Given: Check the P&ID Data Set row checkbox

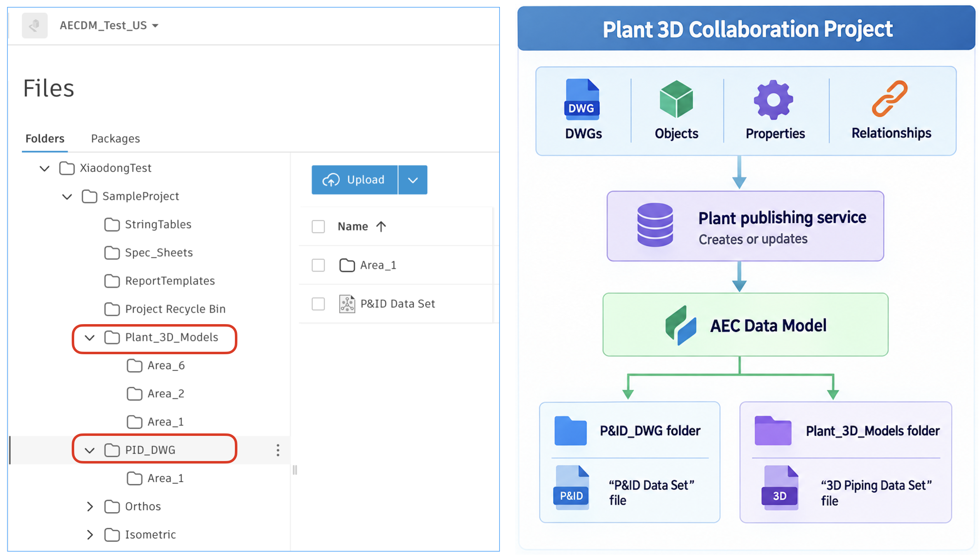Looking at the screenshot, I should point(318,304).
